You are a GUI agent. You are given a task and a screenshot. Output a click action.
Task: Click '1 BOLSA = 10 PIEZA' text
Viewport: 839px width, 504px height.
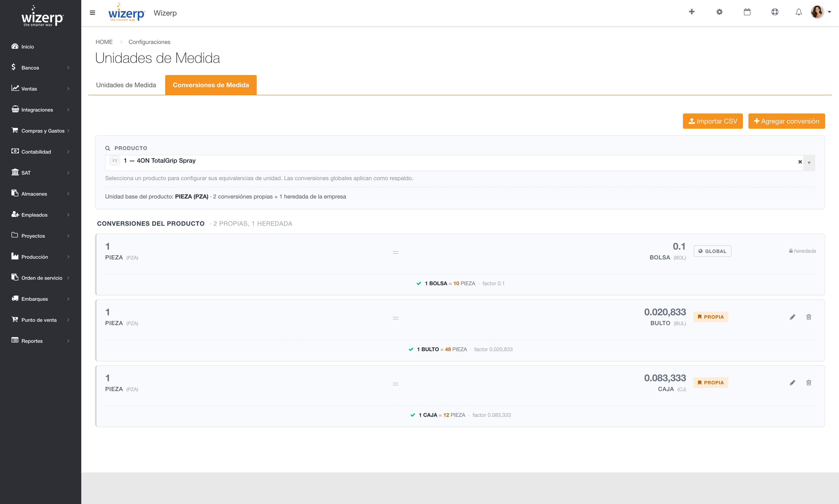pyautogui.click(x=450, y=283)
